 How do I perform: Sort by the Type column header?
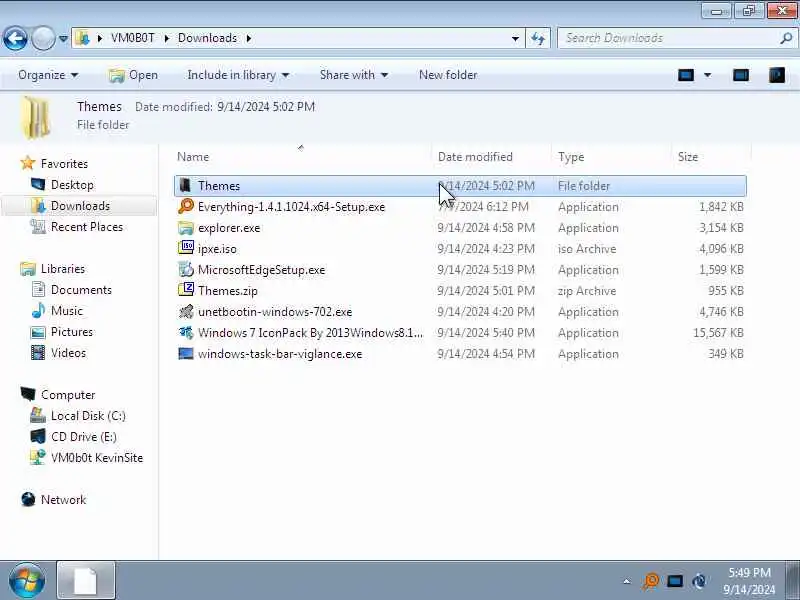[x=612, y=157]
